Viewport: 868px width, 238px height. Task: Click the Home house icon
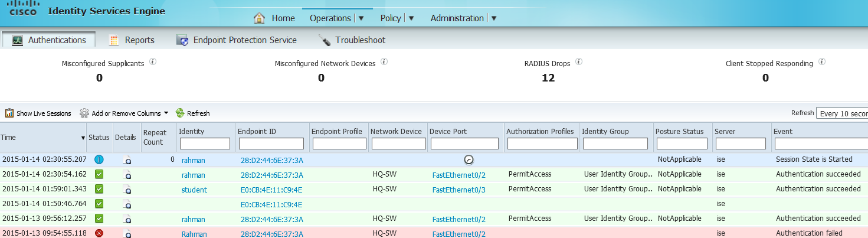[x=259, y=18]
